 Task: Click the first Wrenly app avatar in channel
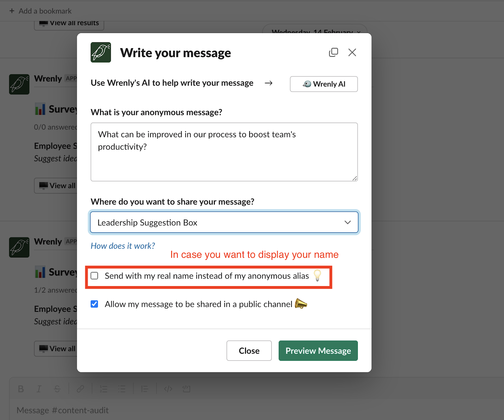coord(19,84)
